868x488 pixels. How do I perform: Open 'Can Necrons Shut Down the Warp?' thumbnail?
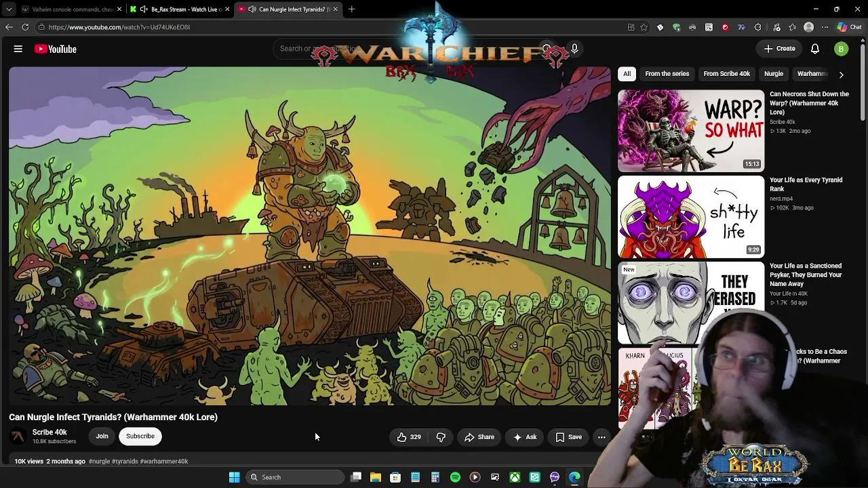690,131
